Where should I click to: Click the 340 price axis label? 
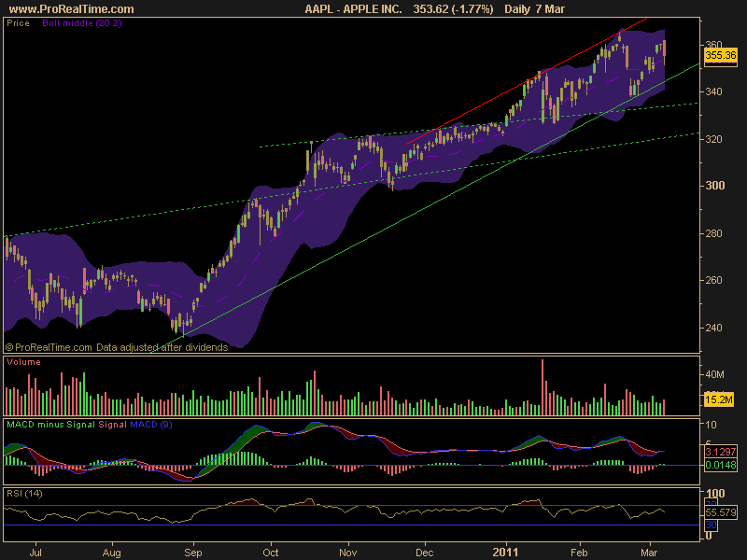point(713,91)
